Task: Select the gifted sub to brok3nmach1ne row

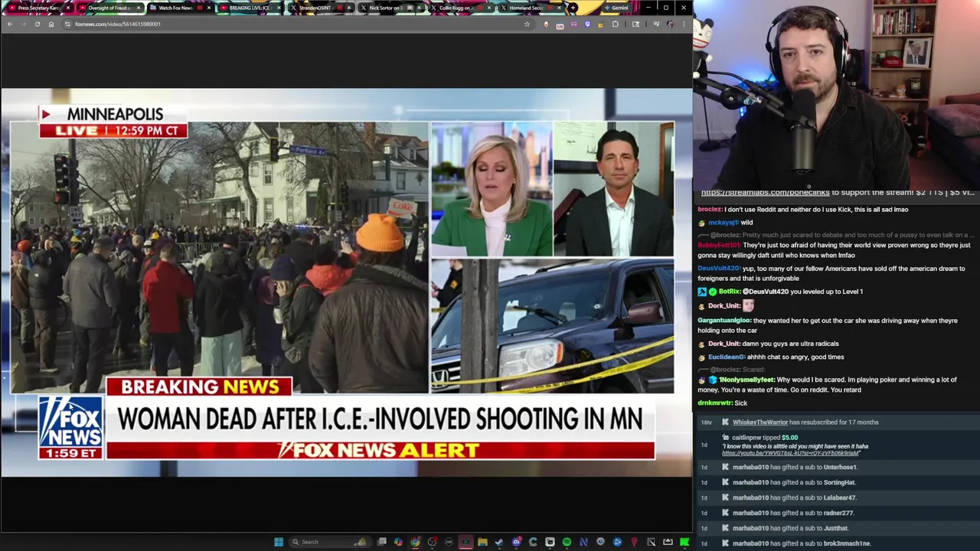Action: coord(838,543)
